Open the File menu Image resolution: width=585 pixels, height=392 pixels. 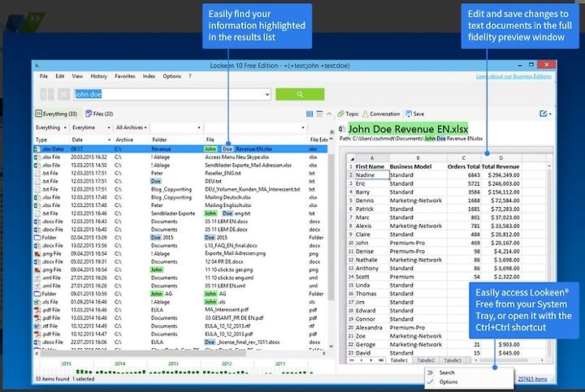point(44,76)
